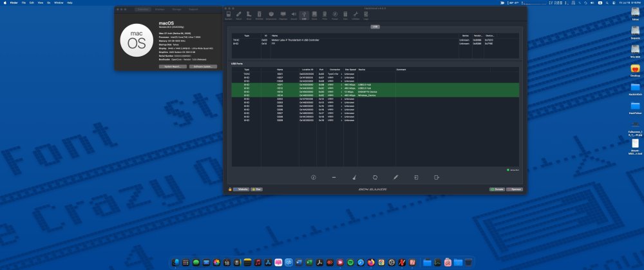The height and width of the screenshot is (270, 644).
Task: Remove selected USB port with minus icon
Action: pos(334,178)
